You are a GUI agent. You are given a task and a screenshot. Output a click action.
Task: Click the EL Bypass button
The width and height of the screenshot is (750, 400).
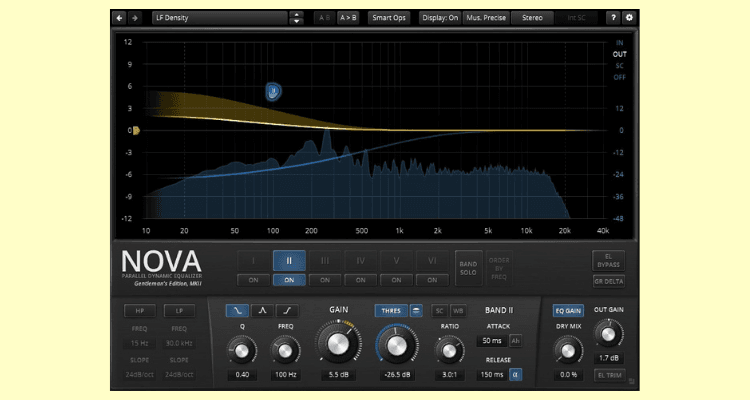tap(608, 260)
